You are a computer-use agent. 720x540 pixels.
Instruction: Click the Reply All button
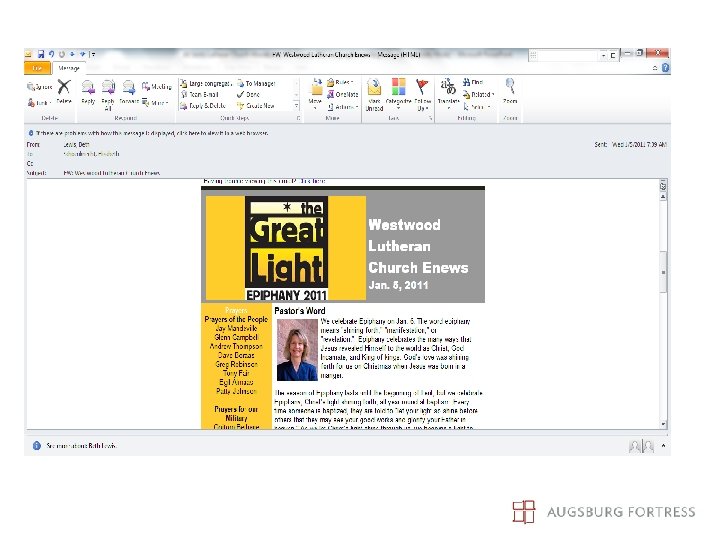(108, 94)
